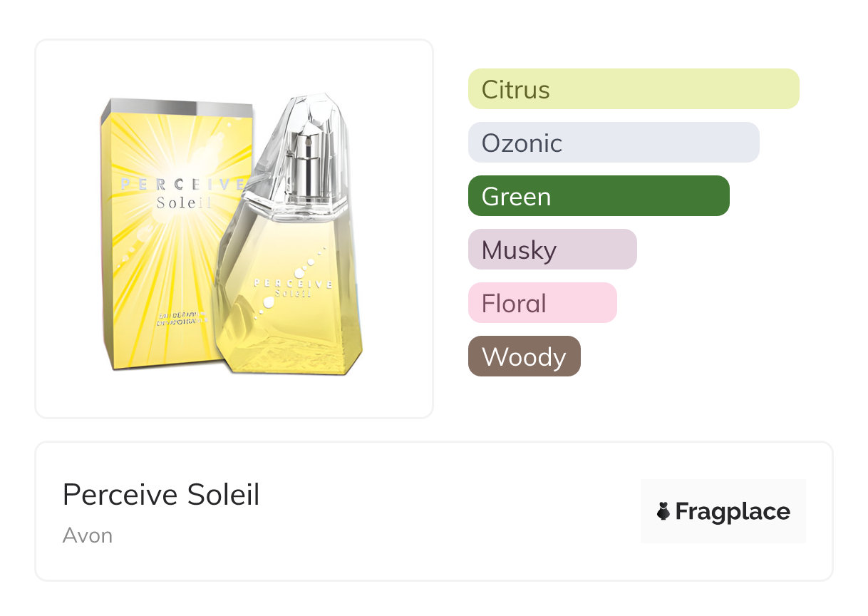Click the Perceive Soleil title text
This screenshot has height=616, width=868.
point(161,494)
